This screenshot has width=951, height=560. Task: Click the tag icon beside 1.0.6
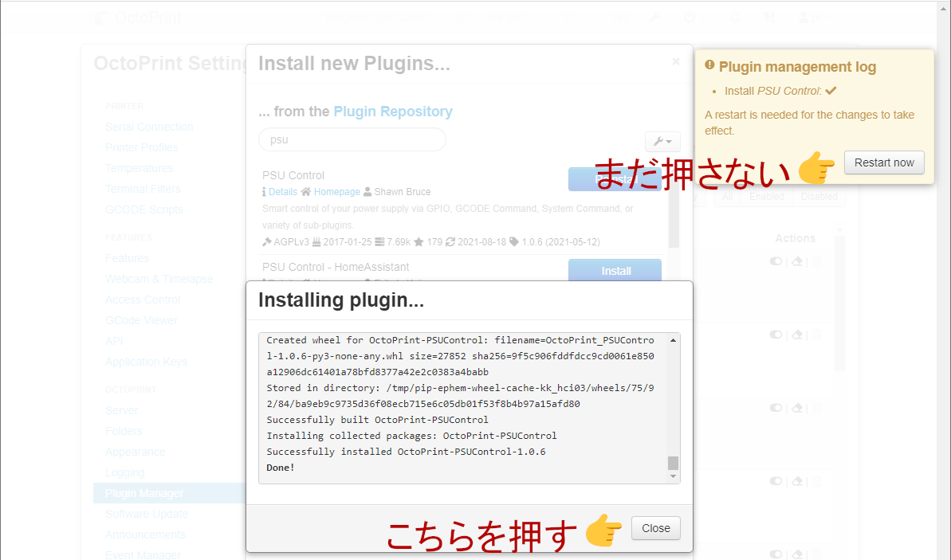pyautogui.click(x=513, y=242)
